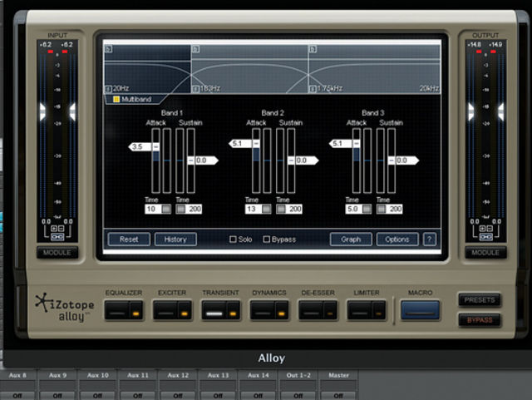The height and width of the screenshot is (400, 532).
Task: Click the Band 1 attack minus handle
Action: click(x=155, y=146)
